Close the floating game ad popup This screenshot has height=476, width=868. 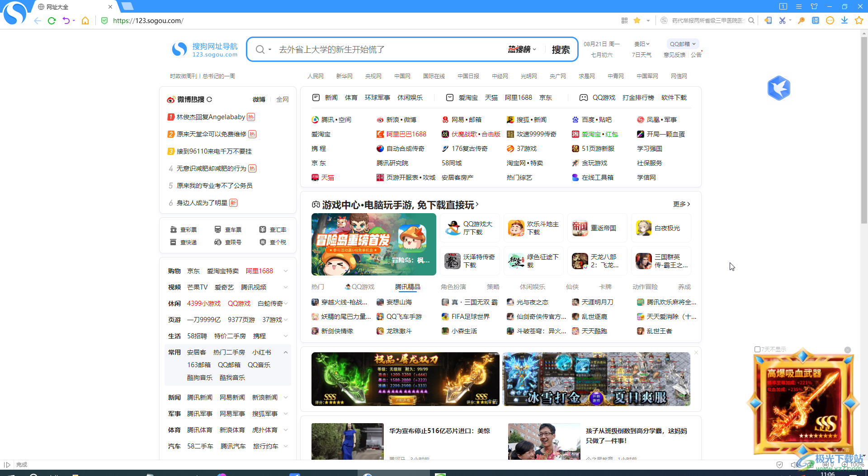pos(848,350)
